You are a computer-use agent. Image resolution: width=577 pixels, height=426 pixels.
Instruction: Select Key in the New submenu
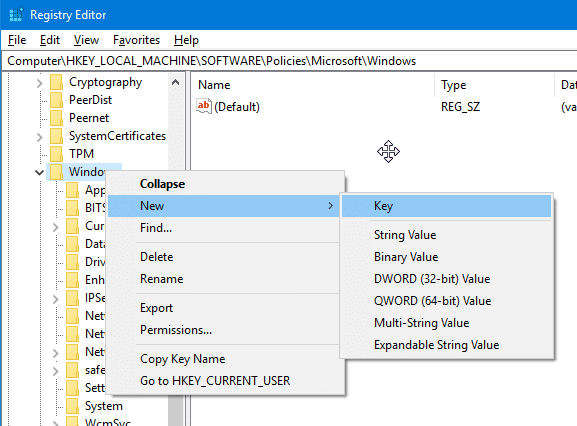[446, 206]
